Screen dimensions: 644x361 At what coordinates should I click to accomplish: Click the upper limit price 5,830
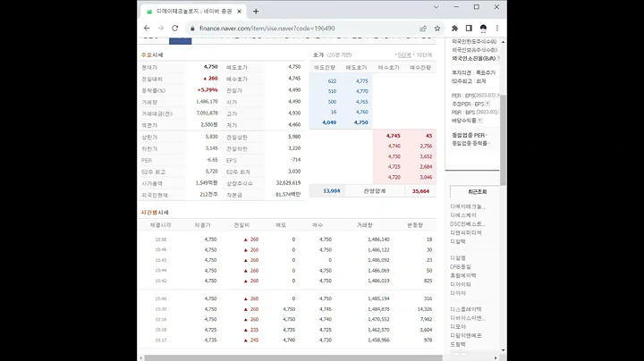click(211, 137)
